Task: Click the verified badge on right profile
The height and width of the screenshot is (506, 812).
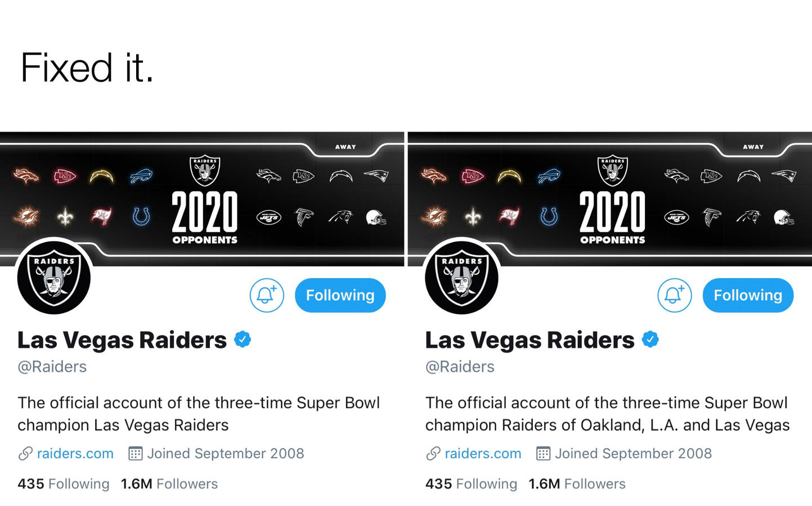Action: click(651, 340)
